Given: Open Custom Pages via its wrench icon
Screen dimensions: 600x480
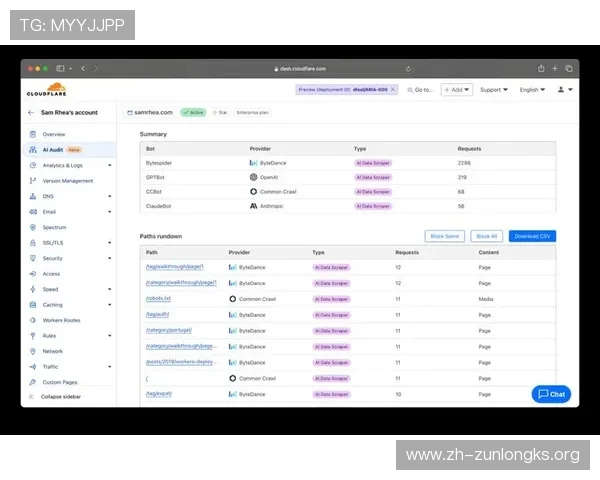Looking at the screenshot, I should pos(32,382).
